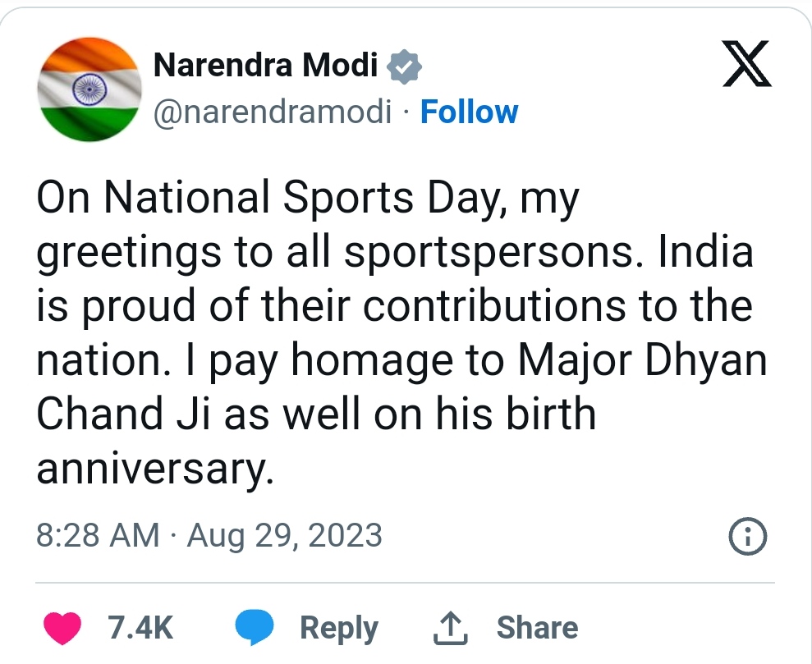Follow the Narendra Modi account

(469, 112)
